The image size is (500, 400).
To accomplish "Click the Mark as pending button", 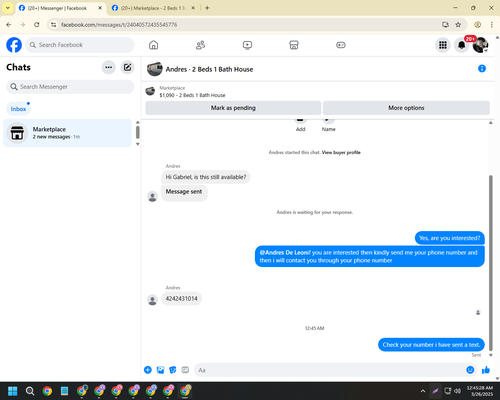I will click(x=233, y=108).
